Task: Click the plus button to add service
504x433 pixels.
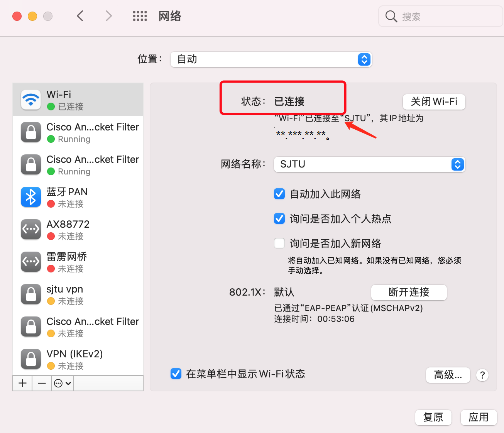Action: [23, 383]
